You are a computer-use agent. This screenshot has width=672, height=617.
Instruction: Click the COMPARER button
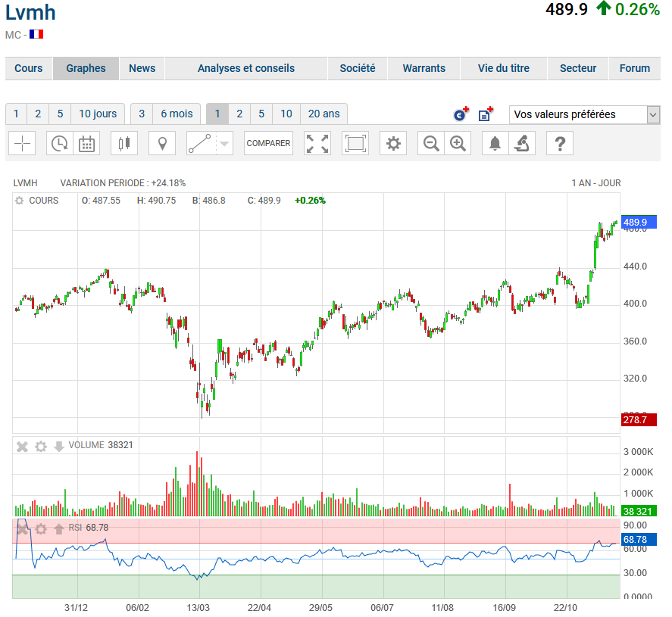click(x=268, y=143)
